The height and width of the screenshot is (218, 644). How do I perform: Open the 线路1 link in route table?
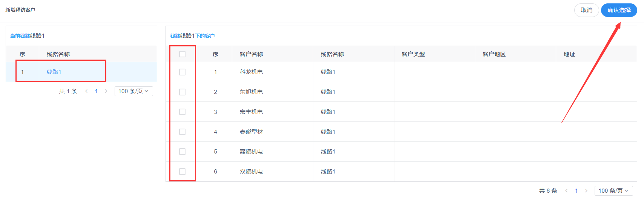tap(54, 72)
